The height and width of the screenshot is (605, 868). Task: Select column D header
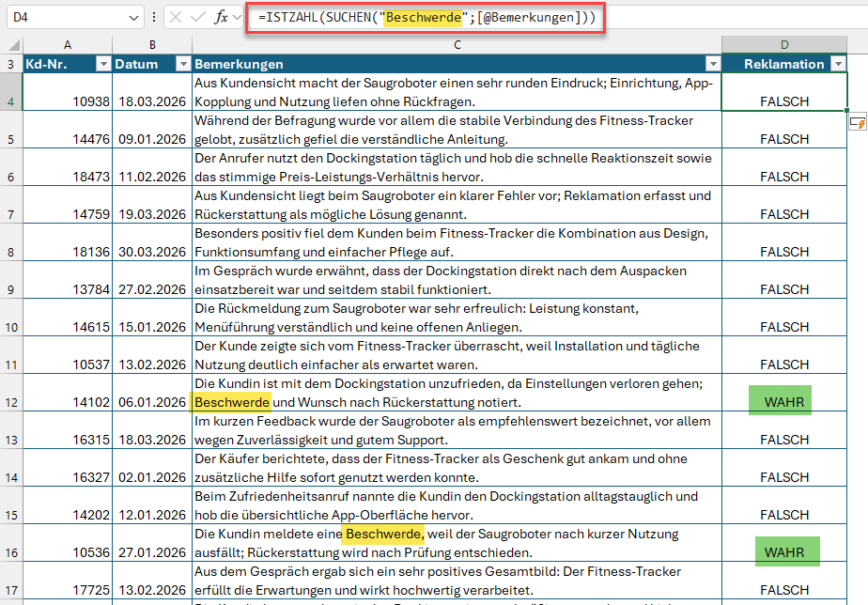coord(784,45)
